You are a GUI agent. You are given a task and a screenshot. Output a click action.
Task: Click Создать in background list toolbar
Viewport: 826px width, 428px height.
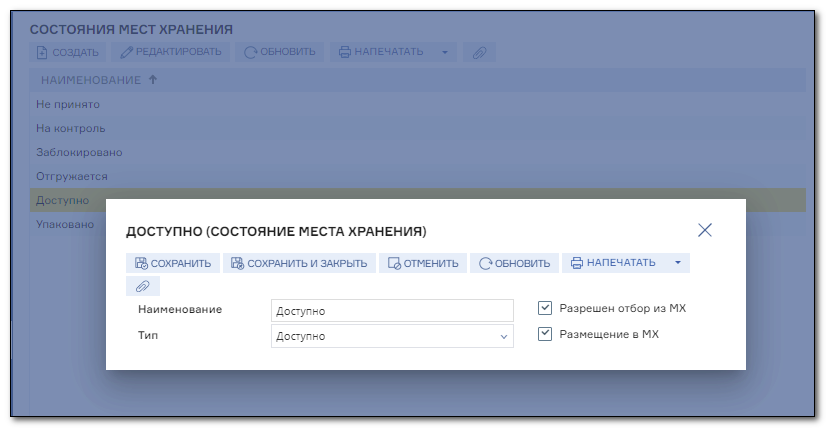[67, 52]
